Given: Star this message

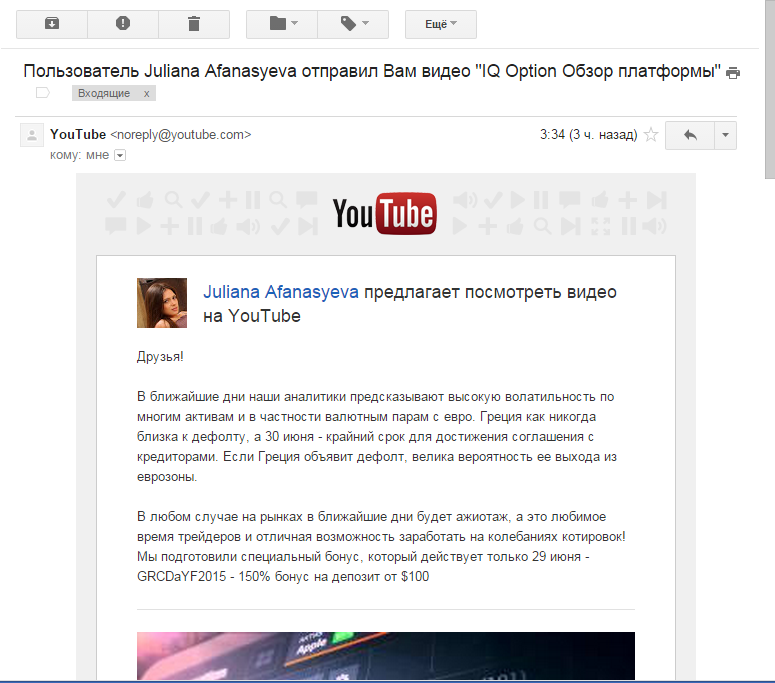Looking at the screenshot, I should [x=651, y=134].
